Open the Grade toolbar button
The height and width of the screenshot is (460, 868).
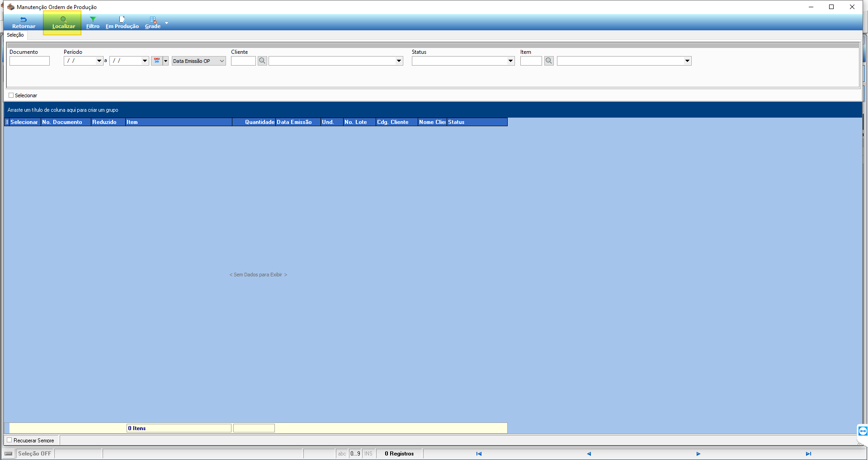point(153,23)
